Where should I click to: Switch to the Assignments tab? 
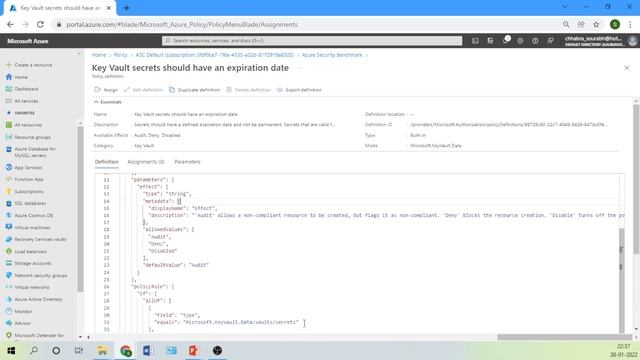(146, 162)
